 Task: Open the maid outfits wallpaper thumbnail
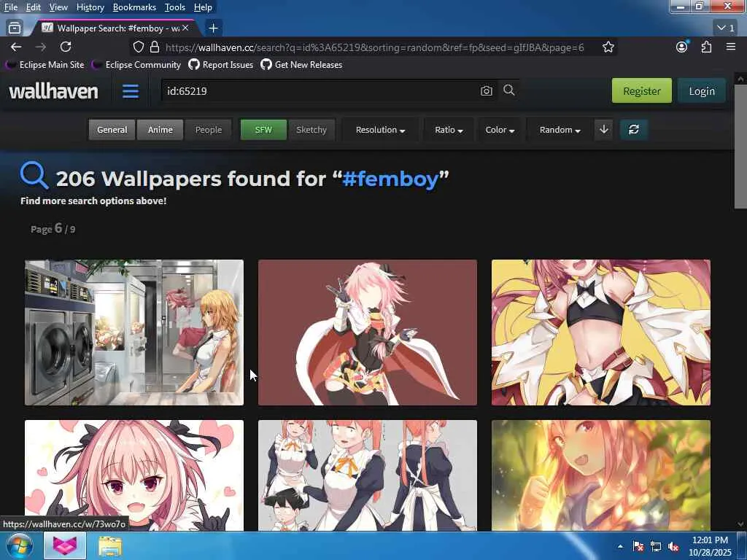pos(368,475)
